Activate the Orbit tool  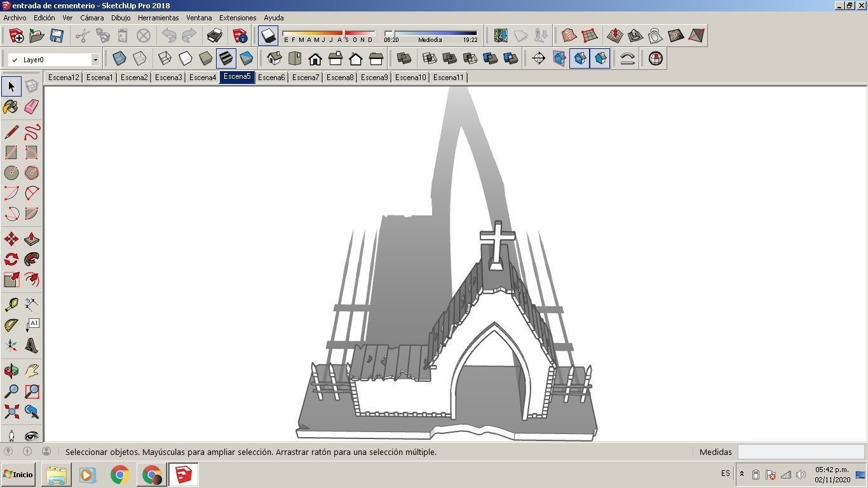pyautogui.click(x=11, y=371)
